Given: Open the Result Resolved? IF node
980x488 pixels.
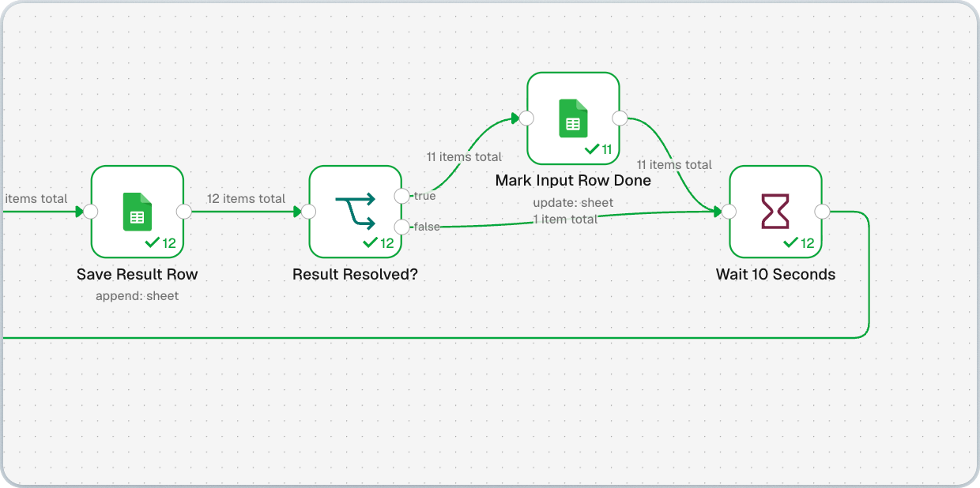Looking at the screenshot, I should click(x=356, y=212).
